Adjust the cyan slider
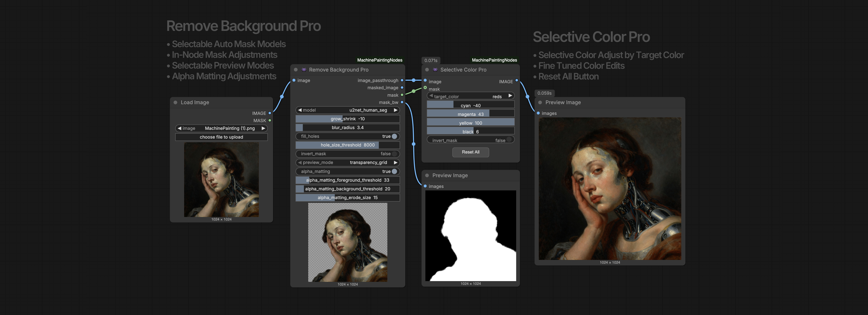 471,105
